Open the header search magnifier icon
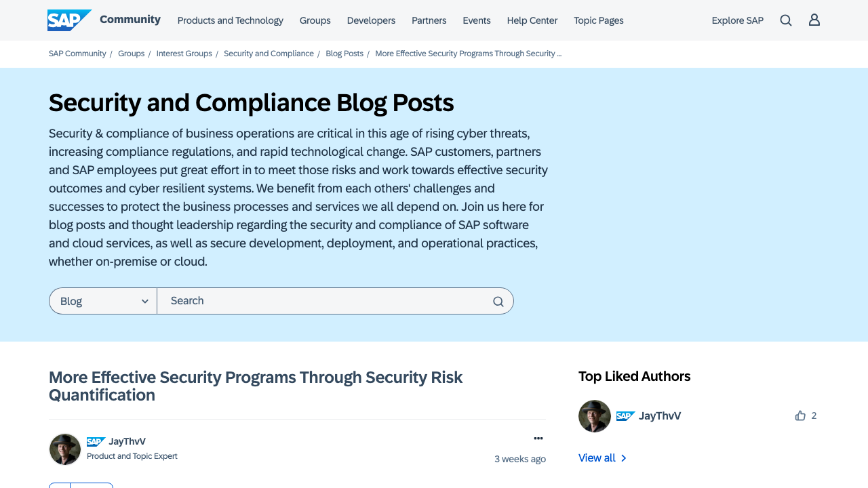Viewport: 868px width, 488px height. click(786, 20)
